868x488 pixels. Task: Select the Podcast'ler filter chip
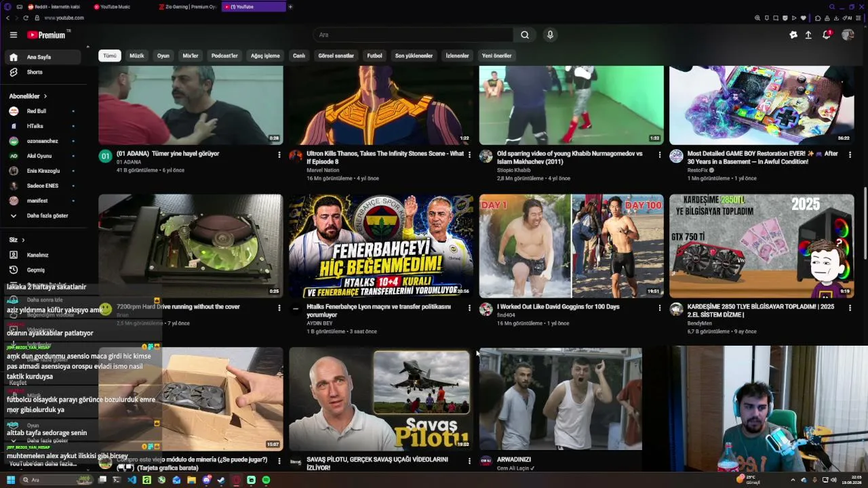[224, 56]
